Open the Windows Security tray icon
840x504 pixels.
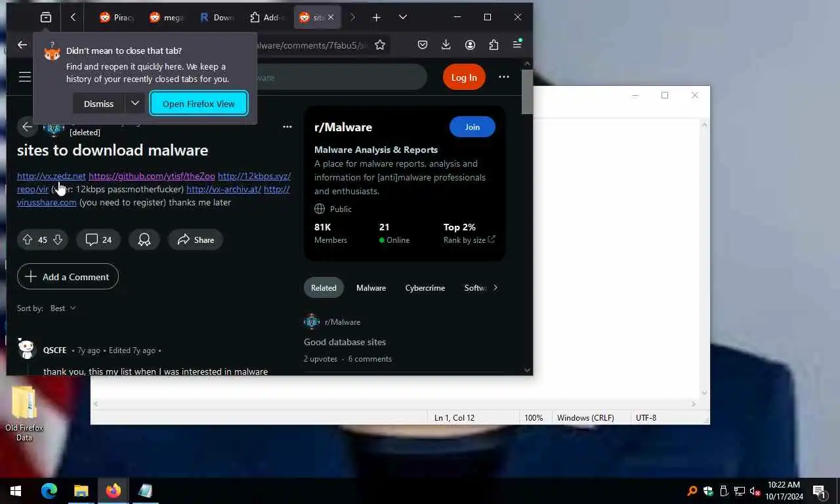[x=708, y=491]
